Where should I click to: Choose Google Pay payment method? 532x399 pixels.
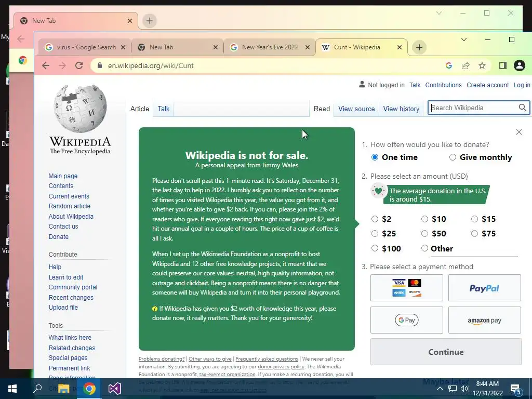point(406,320)
